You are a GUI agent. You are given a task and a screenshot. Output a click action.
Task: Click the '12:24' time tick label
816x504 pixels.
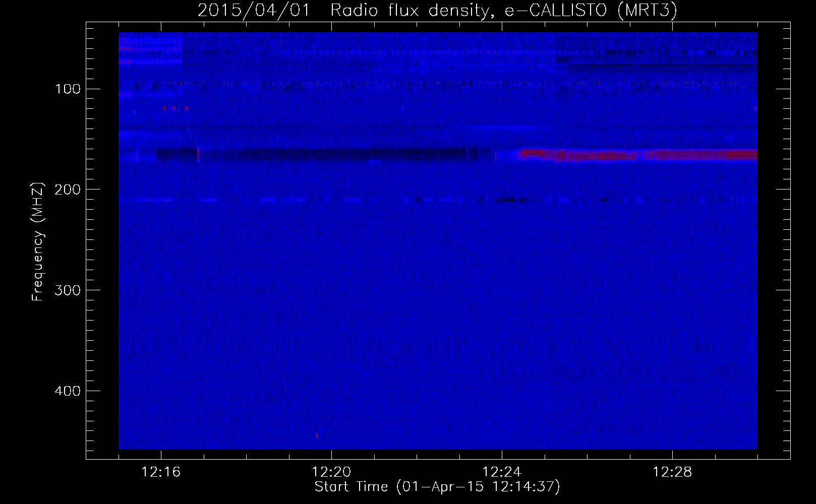pos(502,472)
